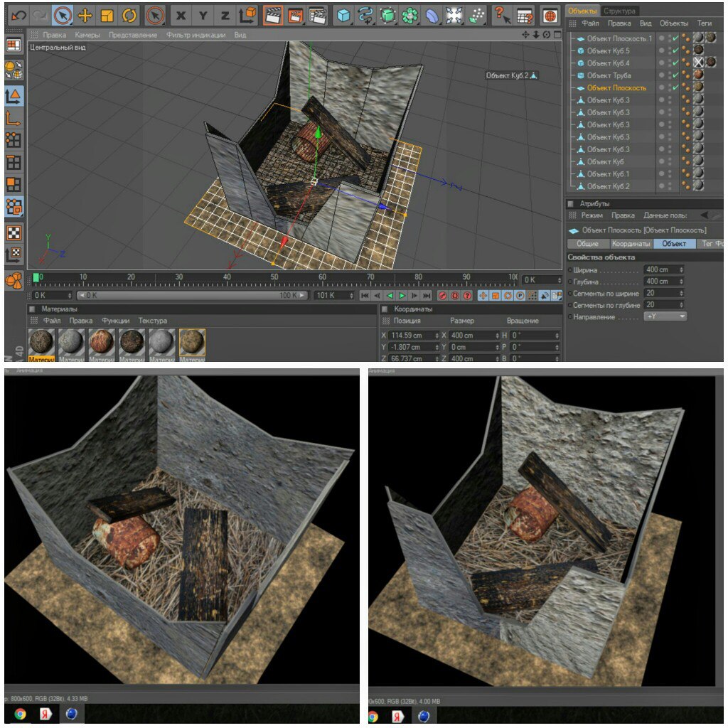Click the globe icon in top toolbar
This screenshot has height=728, width=728.
pos(550,16)
